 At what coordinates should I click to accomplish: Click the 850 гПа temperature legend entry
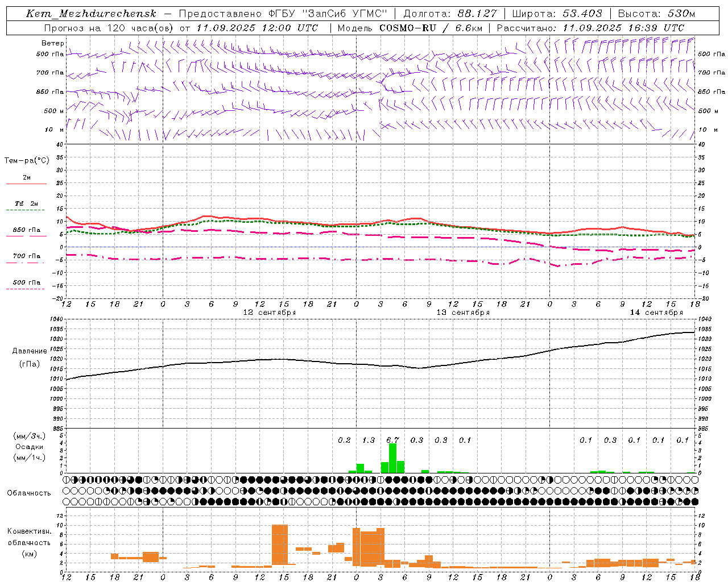pos(26,230)
